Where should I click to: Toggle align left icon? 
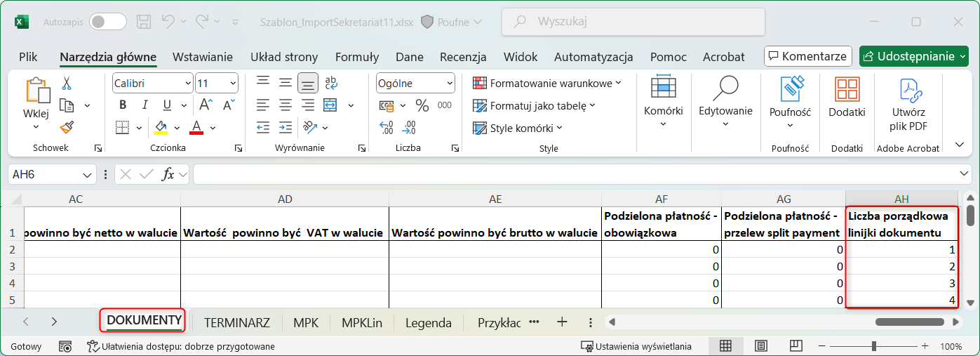tap(263, 105)
